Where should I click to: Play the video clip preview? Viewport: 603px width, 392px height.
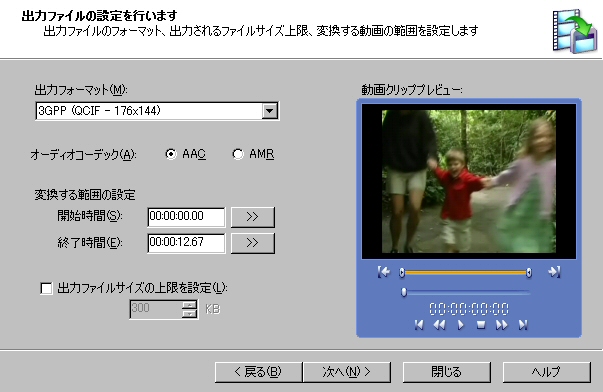(x=460, y=325)
